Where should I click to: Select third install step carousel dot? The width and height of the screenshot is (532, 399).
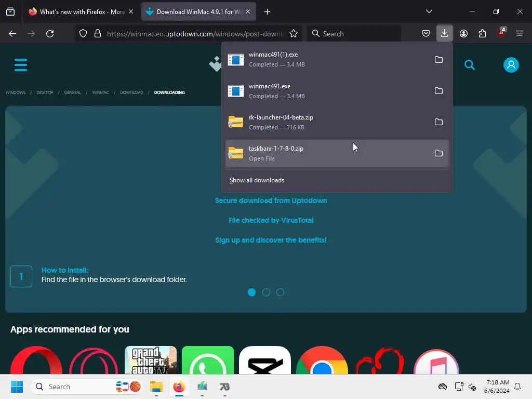pyautogui.click(x=280, y=292)
